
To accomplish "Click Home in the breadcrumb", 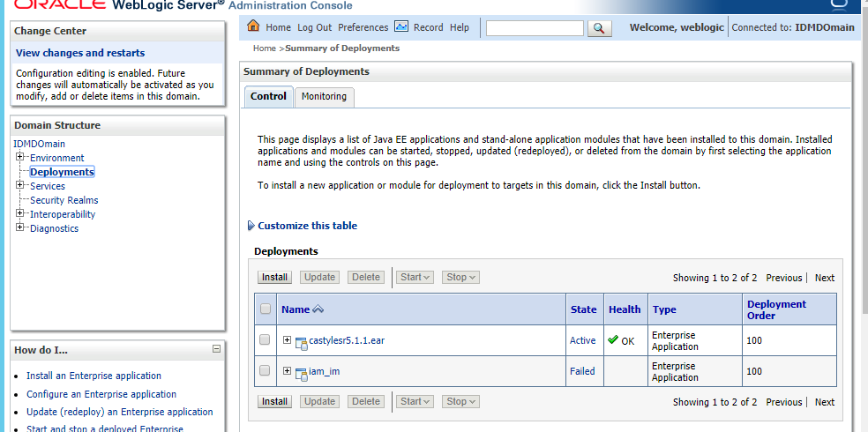I will click(x=264, y=48).
